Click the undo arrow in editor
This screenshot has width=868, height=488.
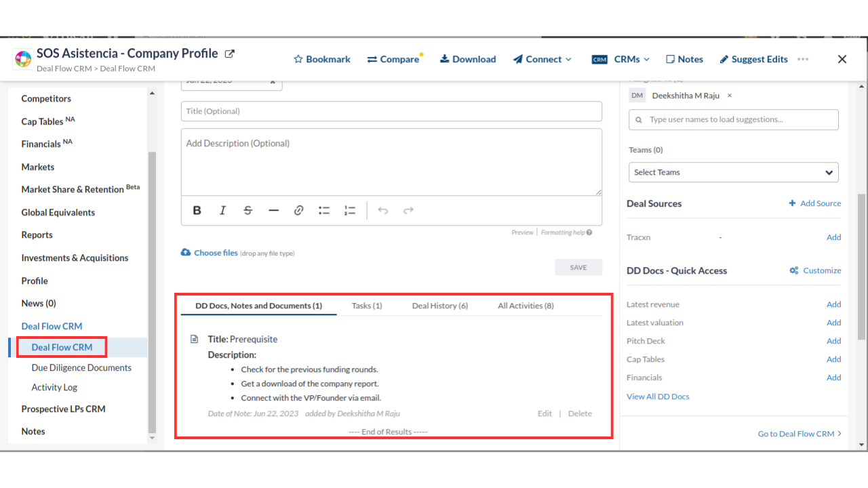383,211
